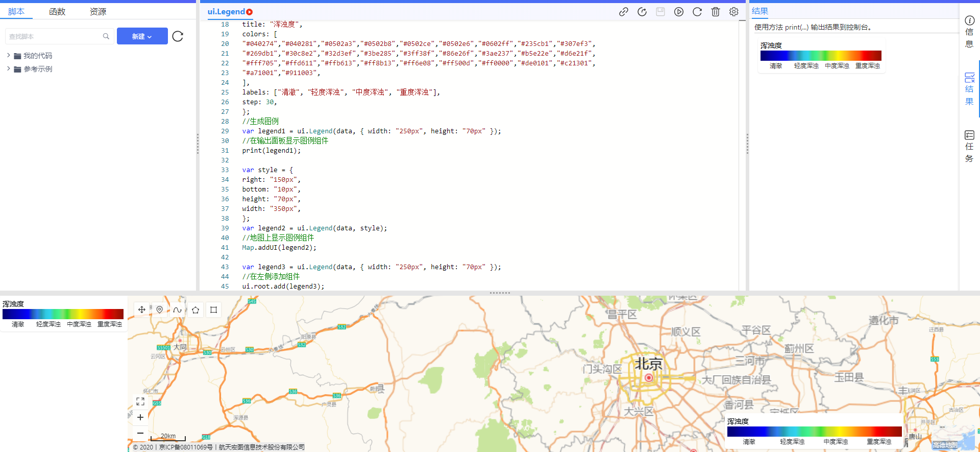Run the ui.Legend script

[679, 12]
